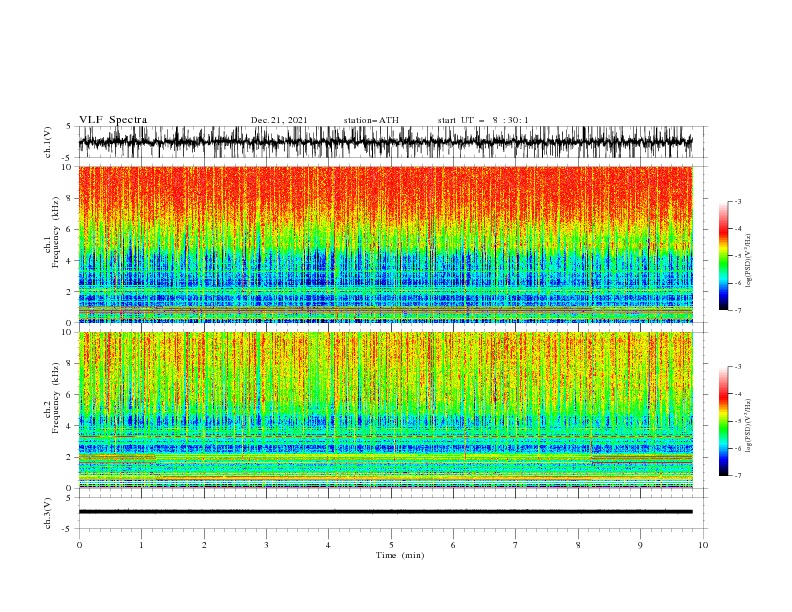Click the log(PSD) label beside ch.1 color bar
Screen dimensions: 792x612
748,261
